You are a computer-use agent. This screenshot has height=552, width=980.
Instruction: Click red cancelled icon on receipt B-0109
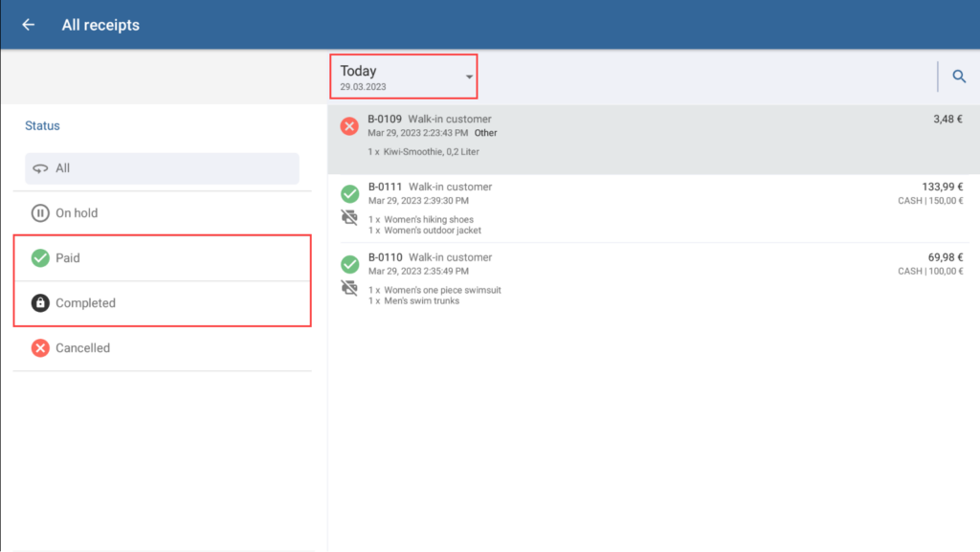point(350,126)
